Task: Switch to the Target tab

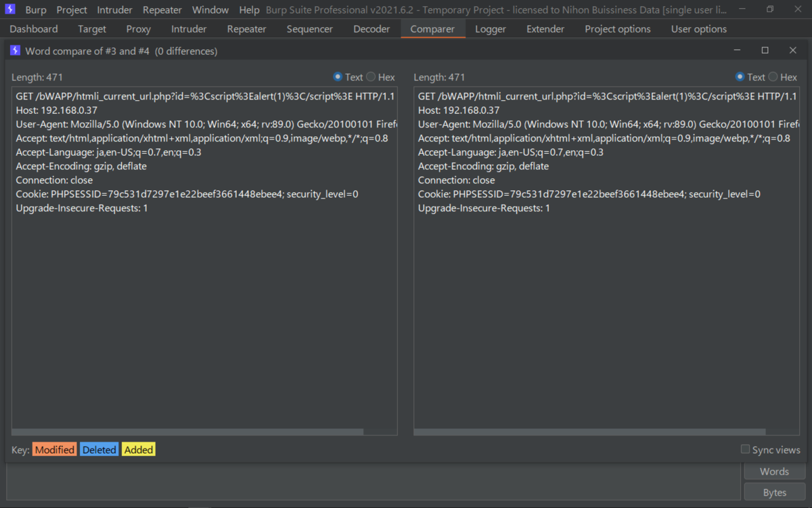Action: pos(92,29)
